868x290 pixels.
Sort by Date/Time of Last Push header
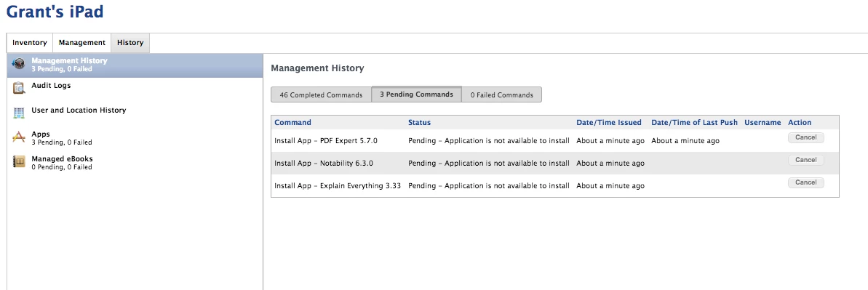694,122
